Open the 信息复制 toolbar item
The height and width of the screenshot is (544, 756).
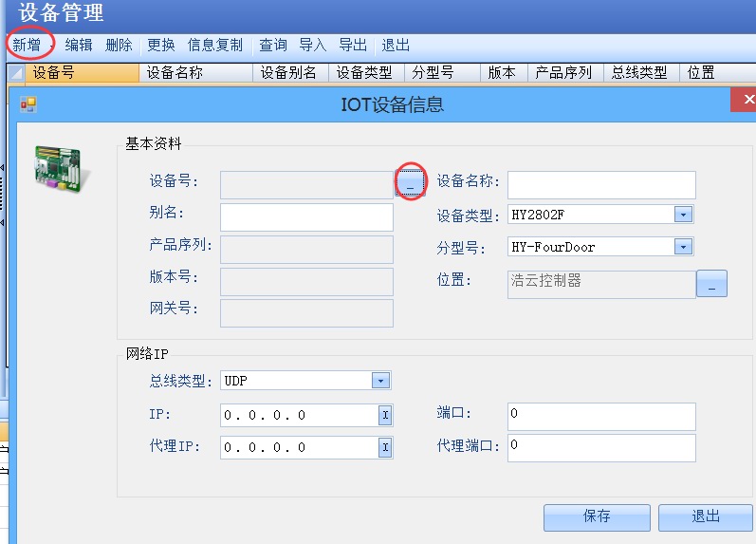[215, 45]
